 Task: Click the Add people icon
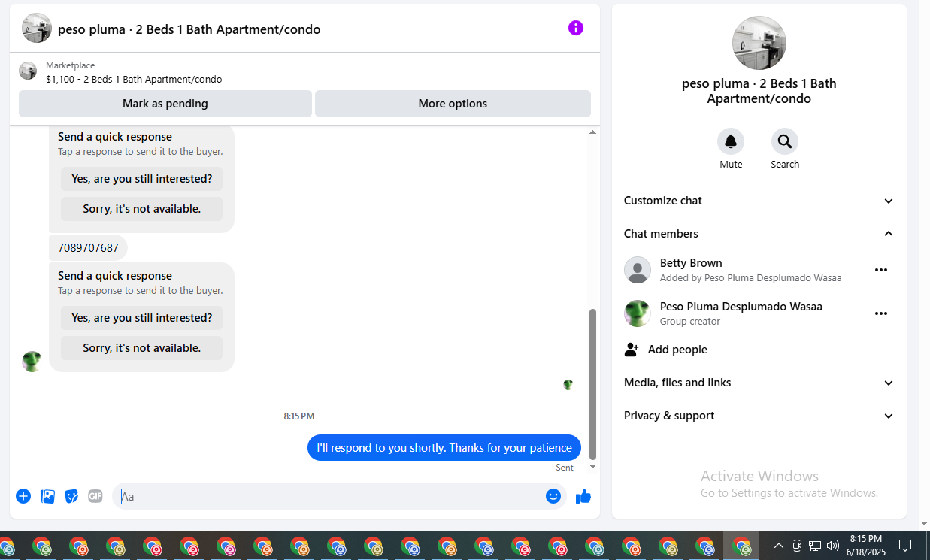coord(632,350)
